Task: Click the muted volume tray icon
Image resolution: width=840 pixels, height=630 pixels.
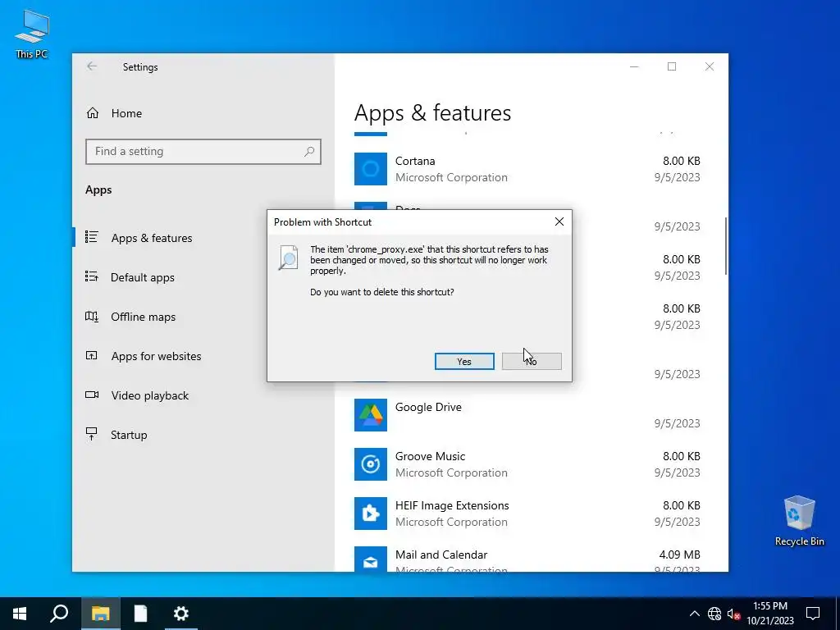Action: click(x=733, y=614)
